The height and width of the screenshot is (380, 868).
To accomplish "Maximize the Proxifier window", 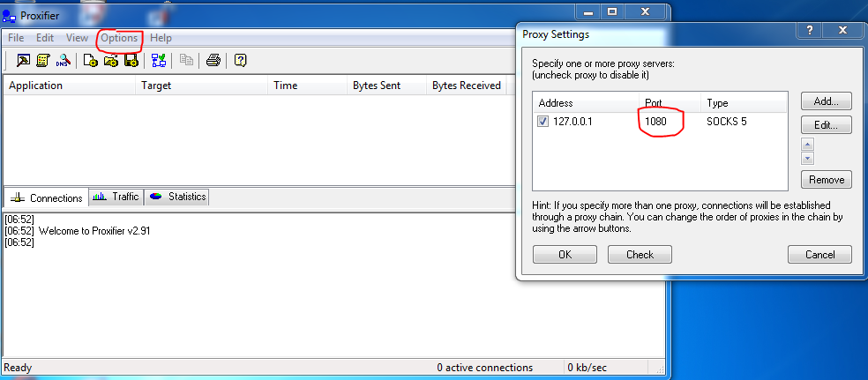I will coord(612,11).
